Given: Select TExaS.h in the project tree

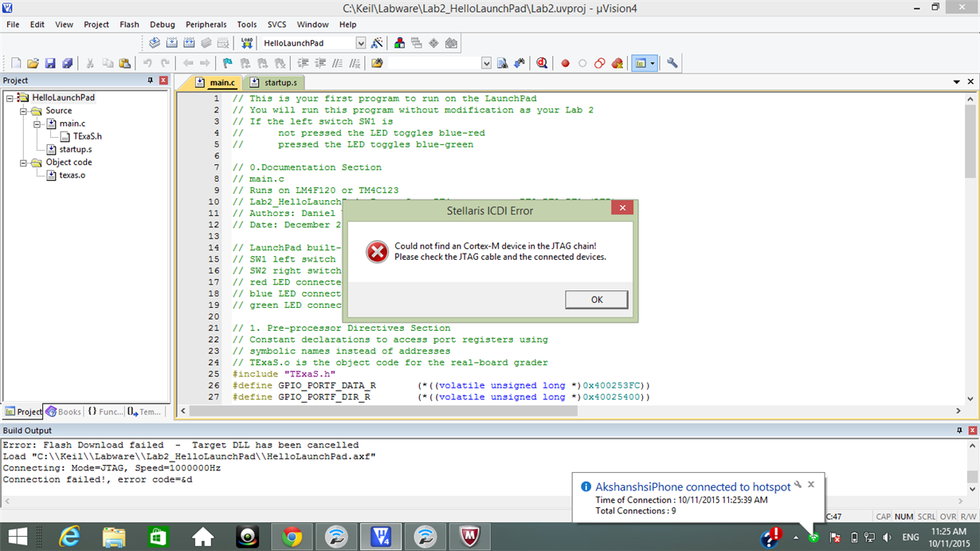Looking at the screenshot, I should coord(80,136).
